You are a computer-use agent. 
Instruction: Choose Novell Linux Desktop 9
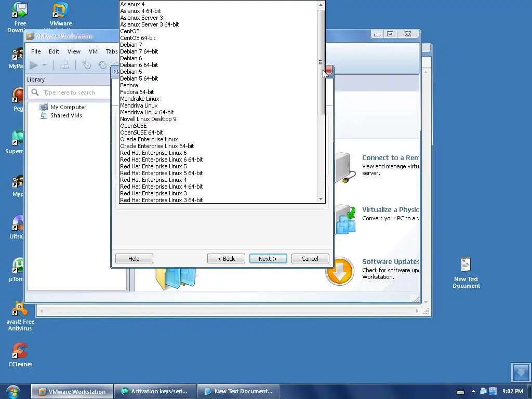pyautogui.click(x=218, y=119)
